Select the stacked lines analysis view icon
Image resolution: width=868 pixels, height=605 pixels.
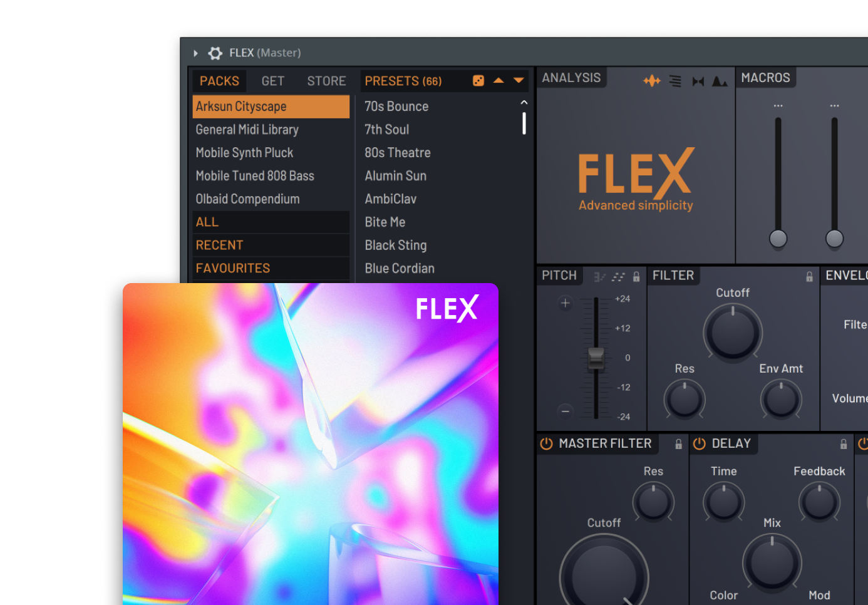tap(675, 81)
